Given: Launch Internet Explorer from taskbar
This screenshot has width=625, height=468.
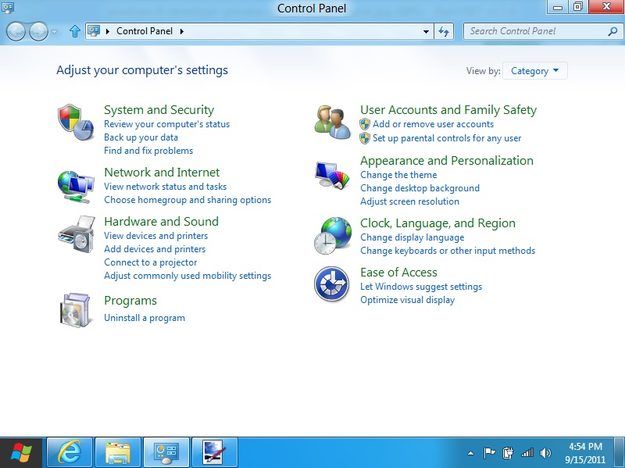Looking at the screenshot, I should (x=69, y=452).
